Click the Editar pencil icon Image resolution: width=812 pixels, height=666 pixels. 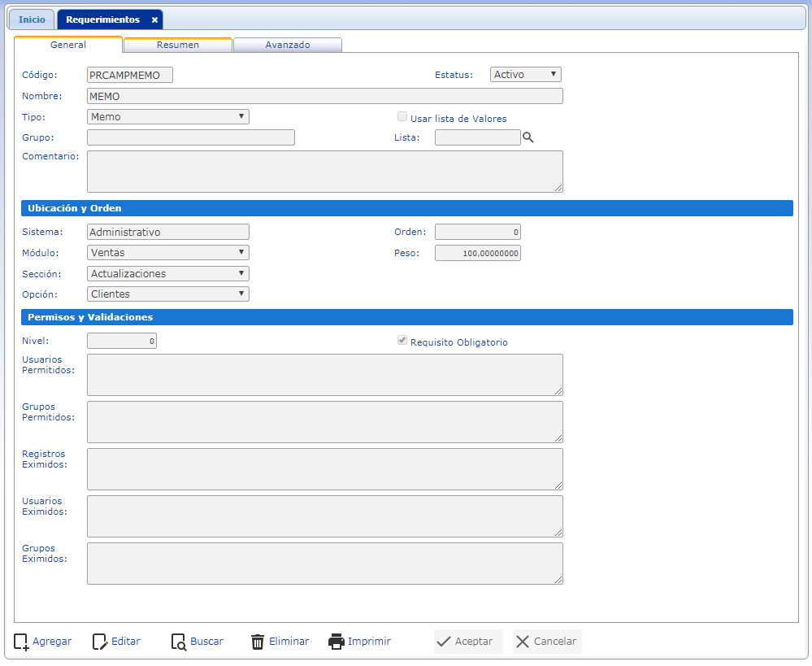click(100, 642)
